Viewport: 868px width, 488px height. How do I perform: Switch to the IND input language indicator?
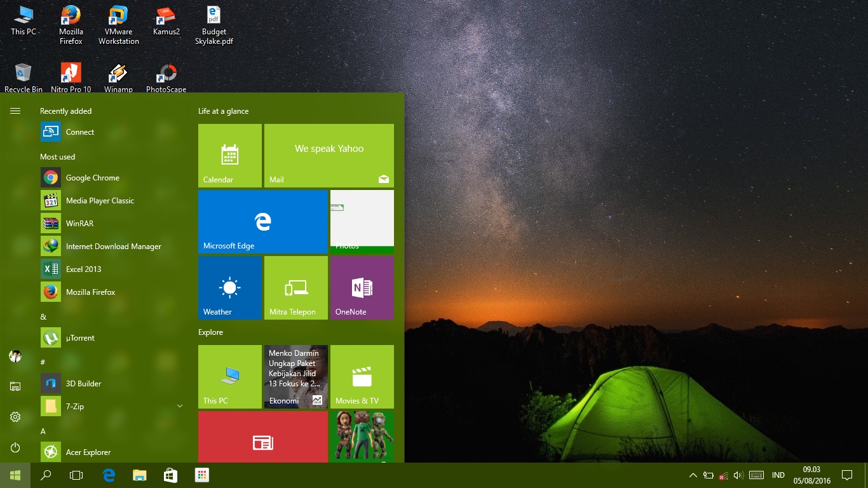[x=777, y=475]
